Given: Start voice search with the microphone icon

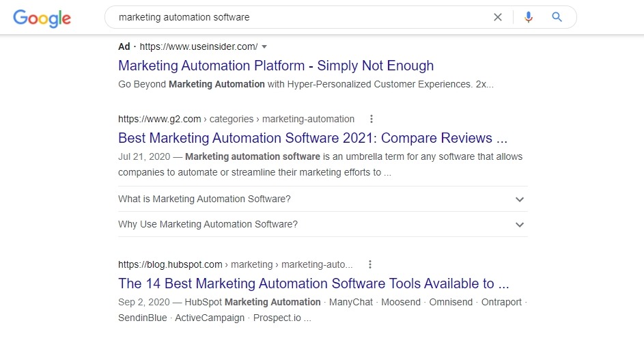Looking at the screenshot, I should pyautogui.click(x=528, y=17).
